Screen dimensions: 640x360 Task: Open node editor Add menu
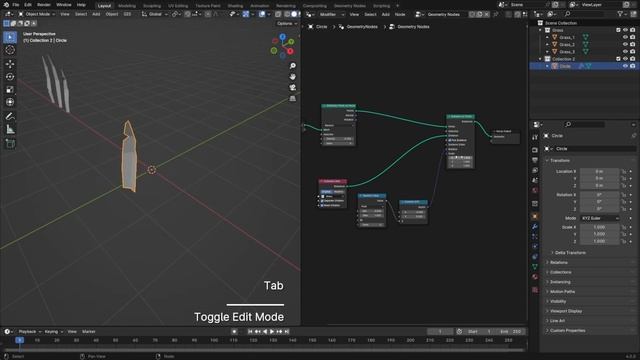(385, 14)
